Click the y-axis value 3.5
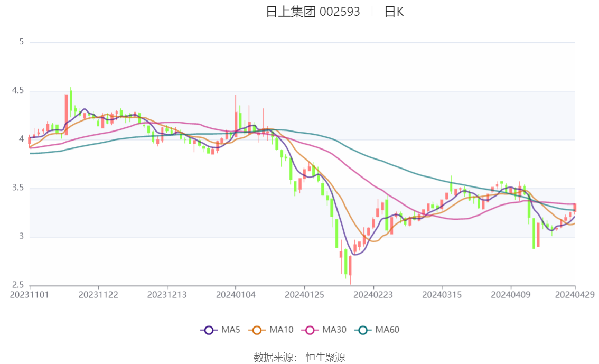The height and width of the screenshot is (364, 599). pos(18,188)
